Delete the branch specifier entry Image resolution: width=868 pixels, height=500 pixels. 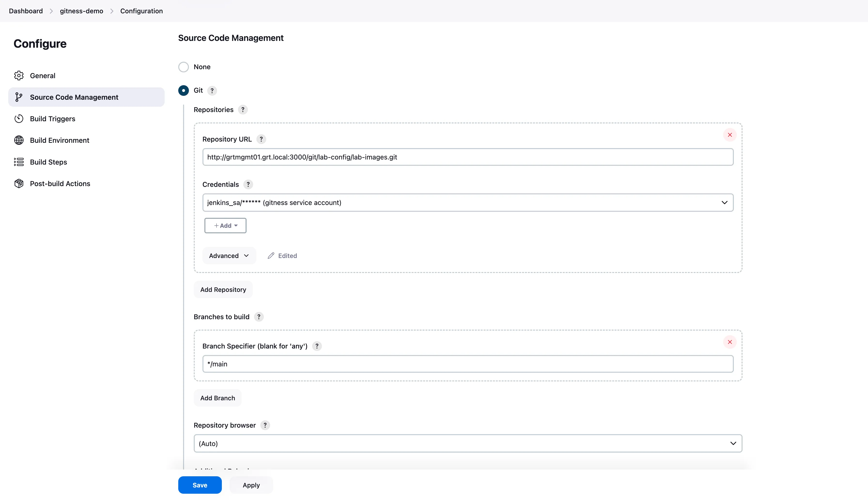(x=730, y=342)
